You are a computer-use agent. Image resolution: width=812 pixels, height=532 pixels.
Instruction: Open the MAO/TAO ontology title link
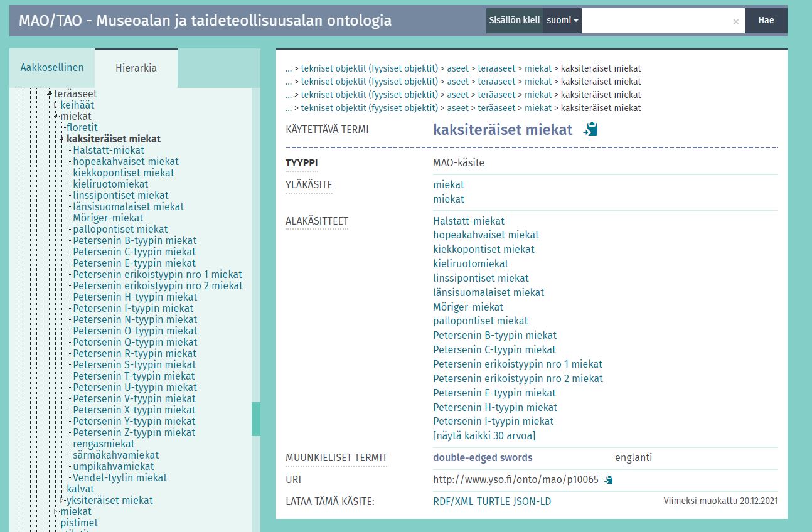tap(205, 21)
